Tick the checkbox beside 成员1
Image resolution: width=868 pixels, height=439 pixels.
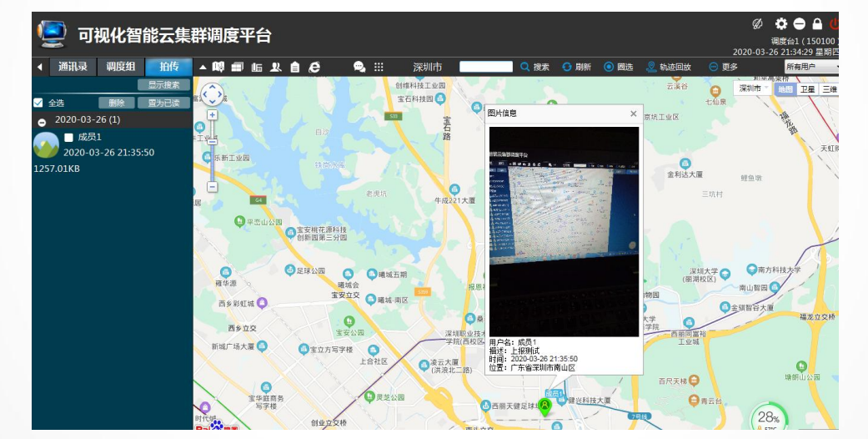pyautogui.click(x=68, y=137)
